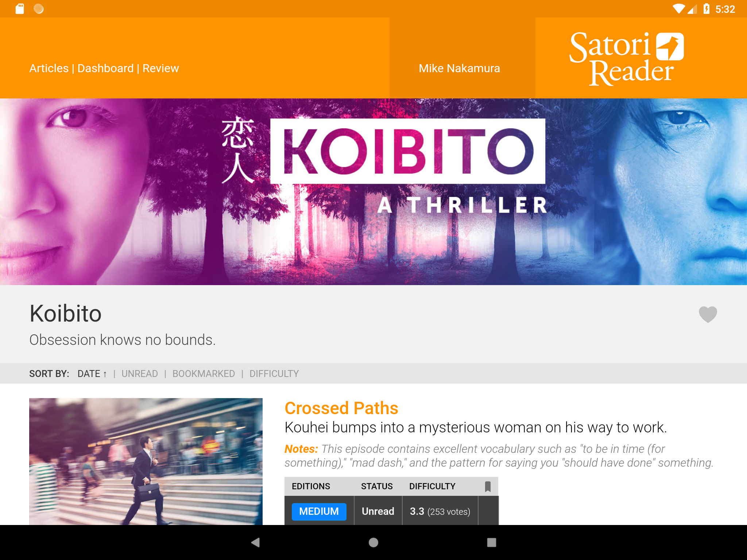Screen dimensions: 747x560
Task: Open the Articles page
Action: (49, 68)
